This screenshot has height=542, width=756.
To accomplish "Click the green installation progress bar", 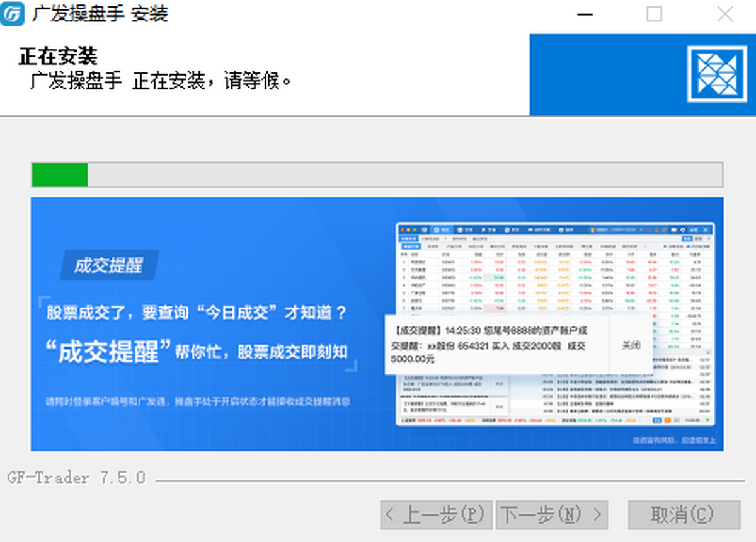I will click(377, 175).
